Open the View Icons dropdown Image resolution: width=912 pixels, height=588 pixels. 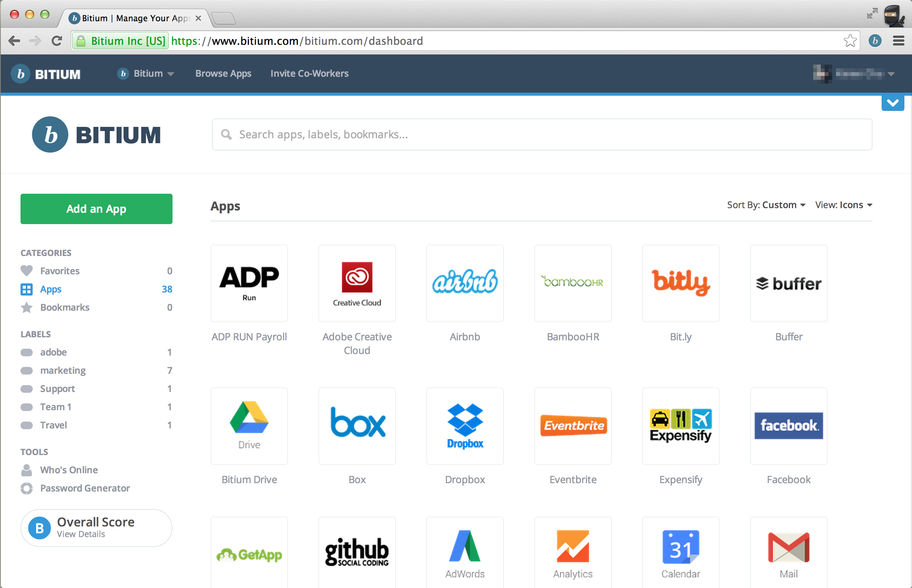pyautogui.click(x=843, y=205)
